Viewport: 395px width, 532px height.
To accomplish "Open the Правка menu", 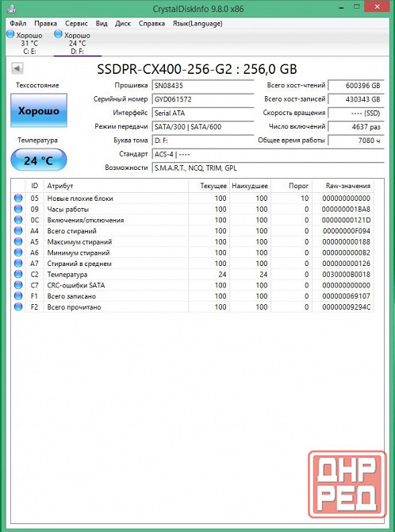I will coord(45,23).
